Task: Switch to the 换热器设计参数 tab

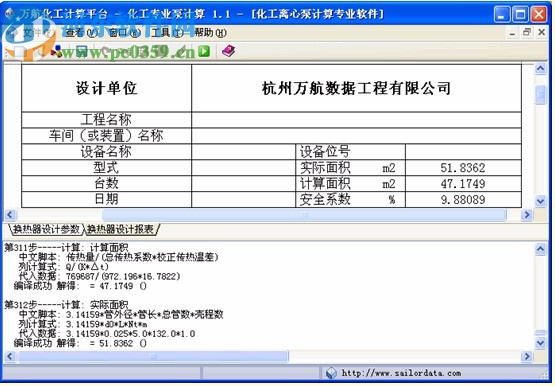Action: point(46,230)
